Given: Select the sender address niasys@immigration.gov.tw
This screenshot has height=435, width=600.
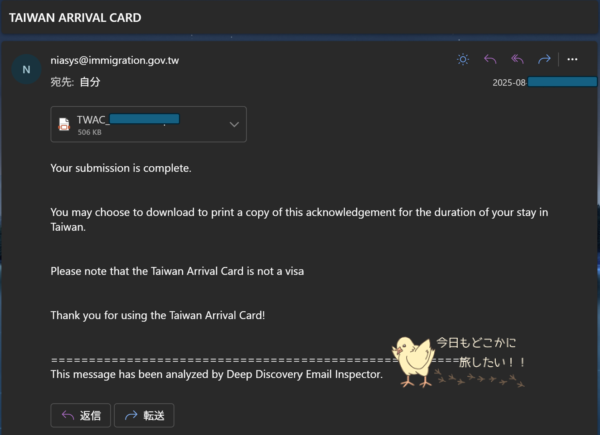Looking at the screenshot, I should coord(114,60).
